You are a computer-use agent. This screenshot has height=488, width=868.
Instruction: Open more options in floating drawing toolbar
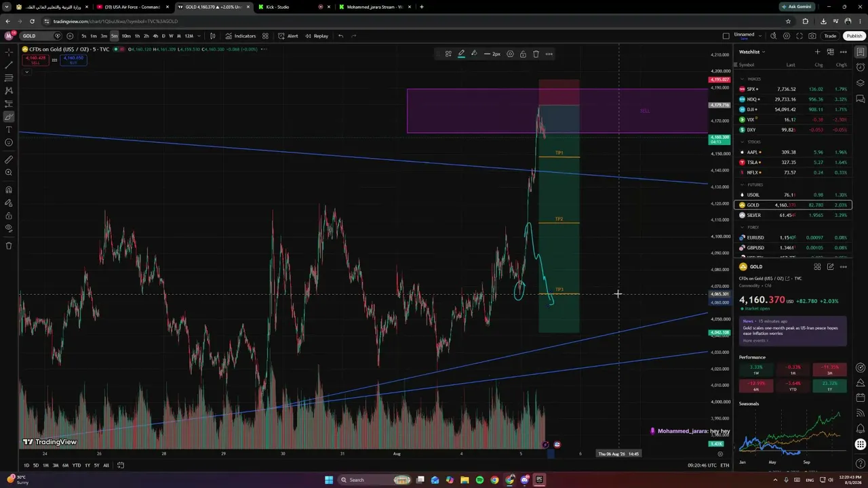coord(549,54)
